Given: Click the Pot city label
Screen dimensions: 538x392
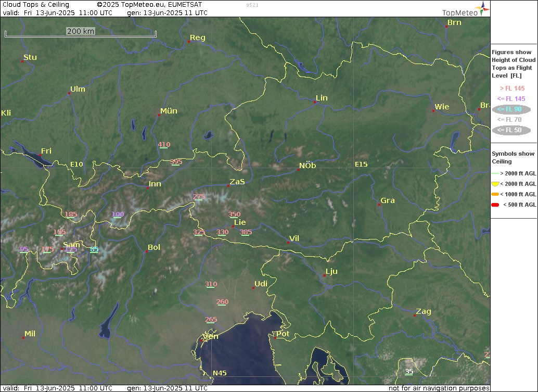Looking at the screenshot, I should pos(283,334).
